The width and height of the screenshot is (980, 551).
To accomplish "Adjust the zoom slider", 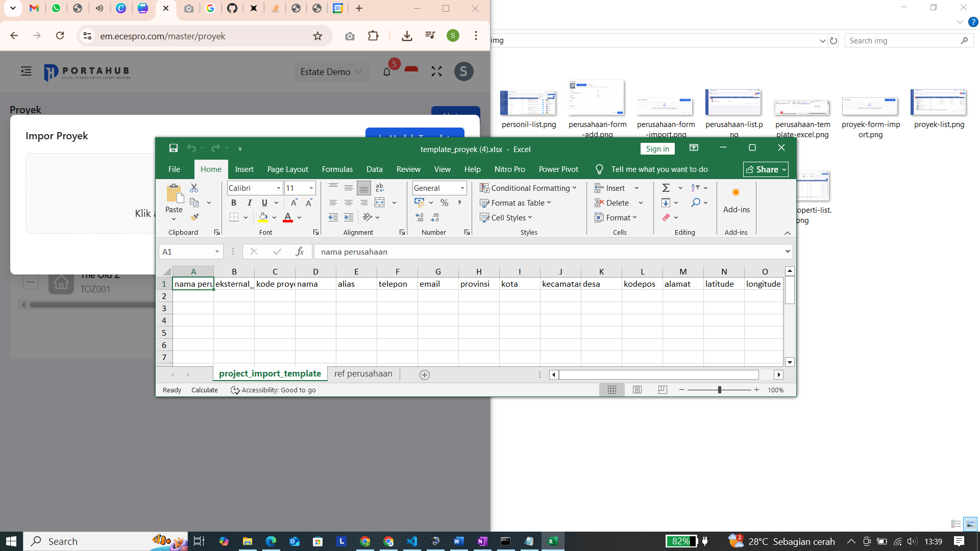I will (720, 389).
